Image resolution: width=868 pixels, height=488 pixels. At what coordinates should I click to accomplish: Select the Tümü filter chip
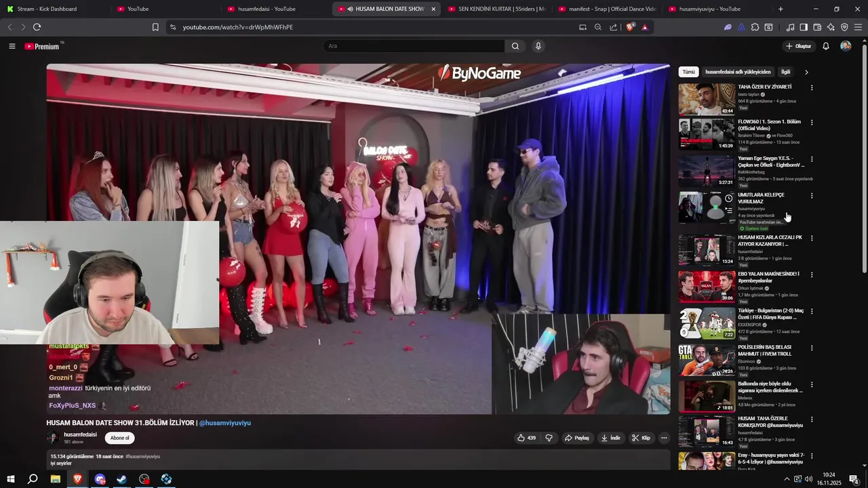pyautogui.click(x=688, y=72)
